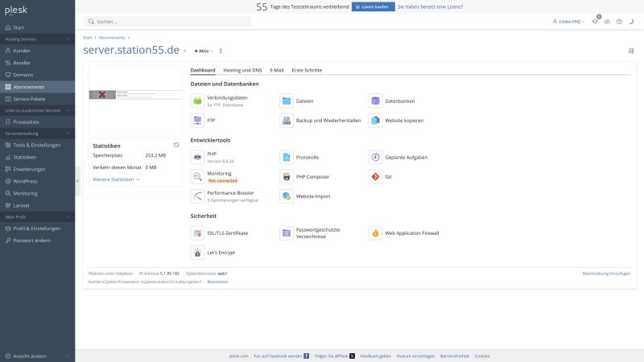This screenshot has height=362, width=644.
Task: Collapse Hosting-Services sidebar section
Action: (37, 39)
